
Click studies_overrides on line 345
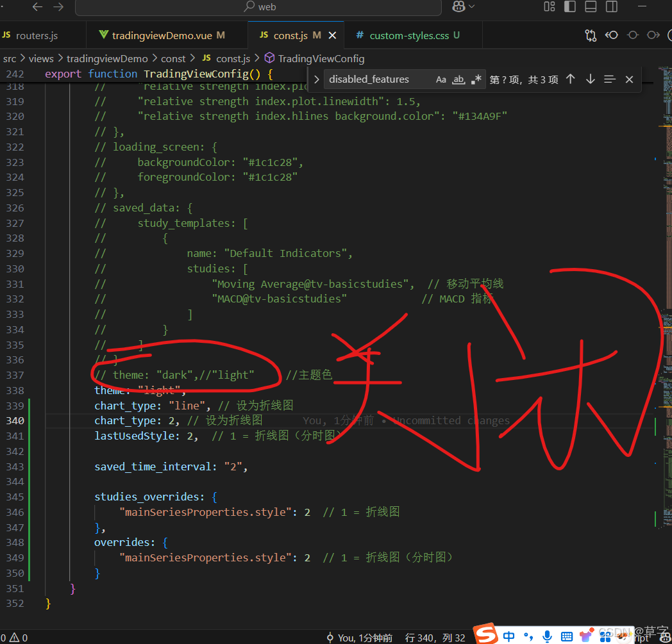click(147, 497)
